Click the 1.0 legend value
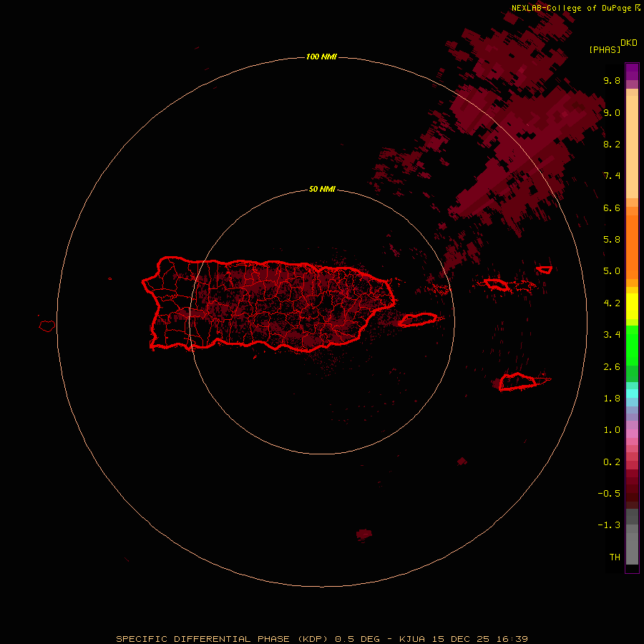The height and width of the screenshot is (644, 644). (612, 430)
